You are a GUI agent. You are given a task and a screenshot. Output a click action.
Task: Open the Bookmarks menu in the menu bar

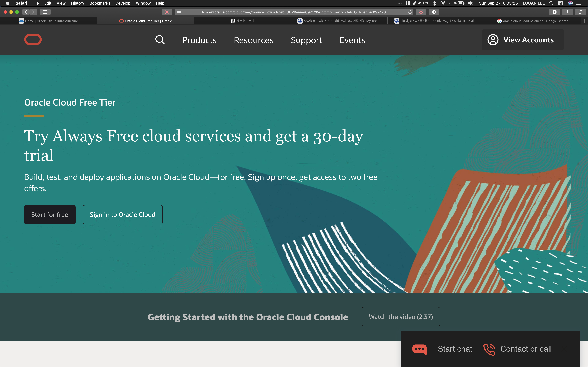point(100,3)
